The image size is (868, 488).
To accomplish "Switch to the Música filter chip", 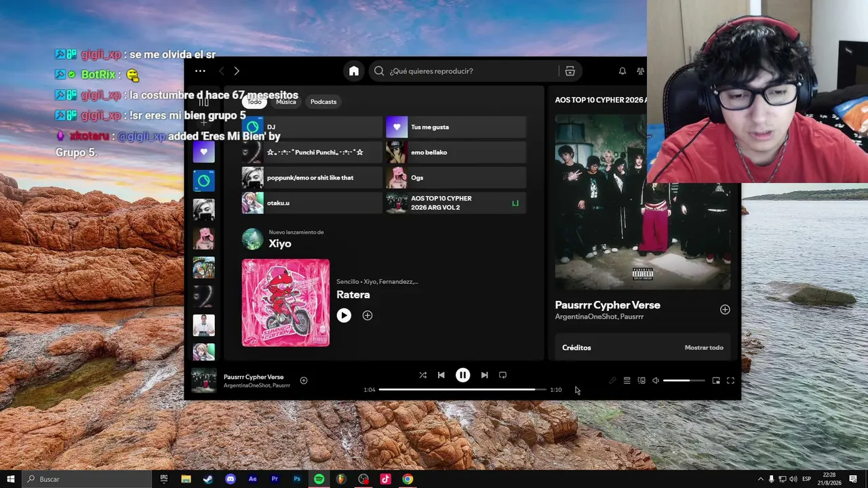I will pyautogui.click(x=286, y=102).
